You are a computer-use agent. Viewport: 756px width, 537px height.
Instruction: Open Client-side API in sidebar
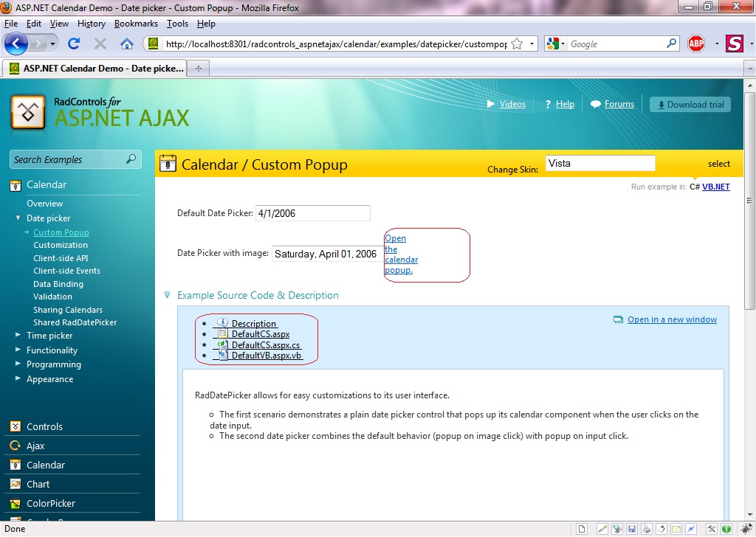click(61, 258)
